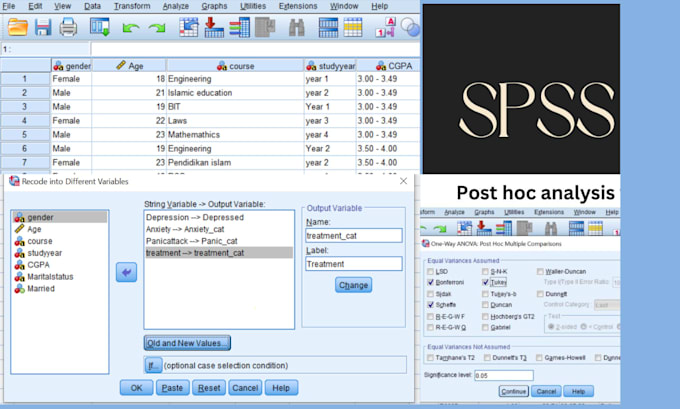
Task: Click the Significance level field
Action: tap(504, 375)
